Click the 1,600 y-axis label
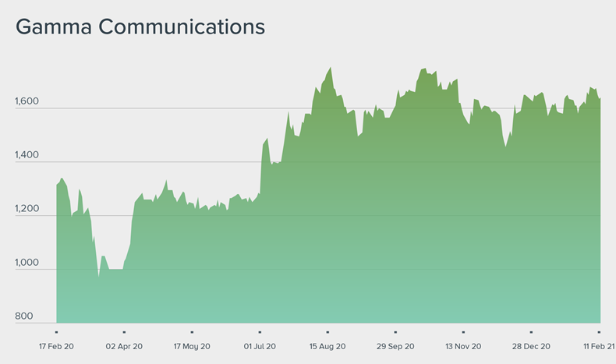Viewport: 616px width, 364px height. pos(28,101)
